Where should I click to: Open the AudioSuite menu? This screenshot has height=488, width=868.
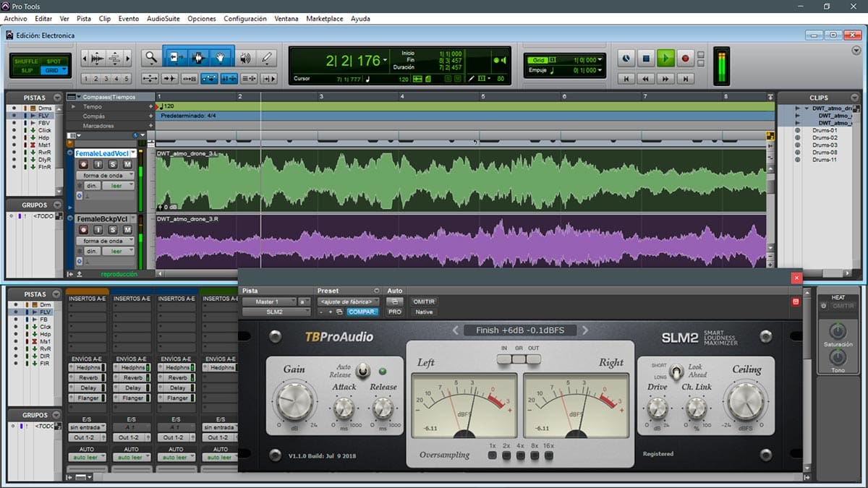(x=163, y=19)
